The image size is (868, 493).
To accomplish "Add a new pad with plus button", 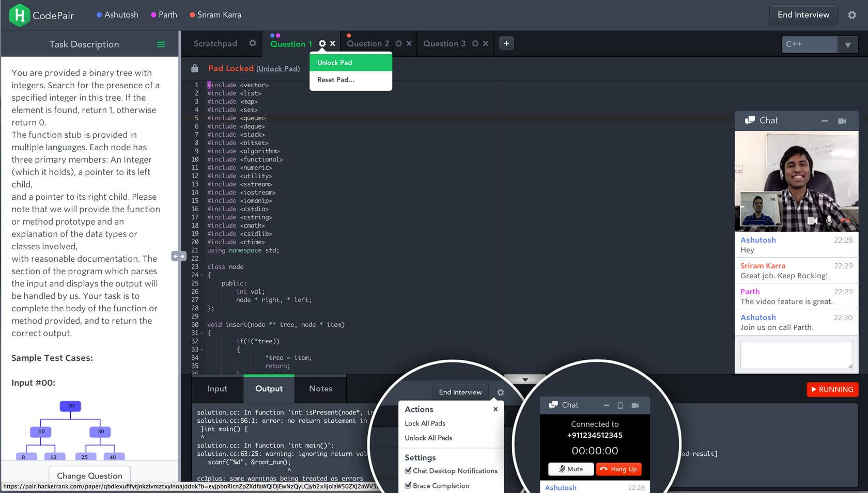I will pos(506,43).
